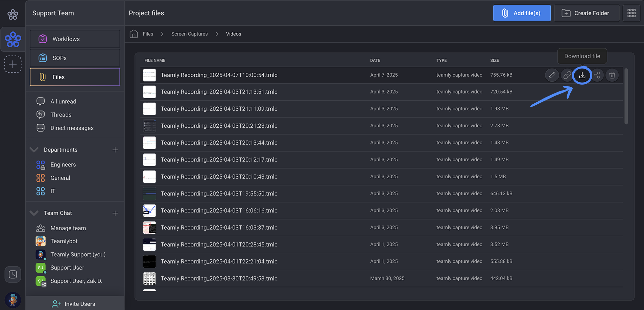Image resolution: width=644 pixels, height=310 pixels.
Task: Click the file list vertical scrollbar
Action: (626, 96)
